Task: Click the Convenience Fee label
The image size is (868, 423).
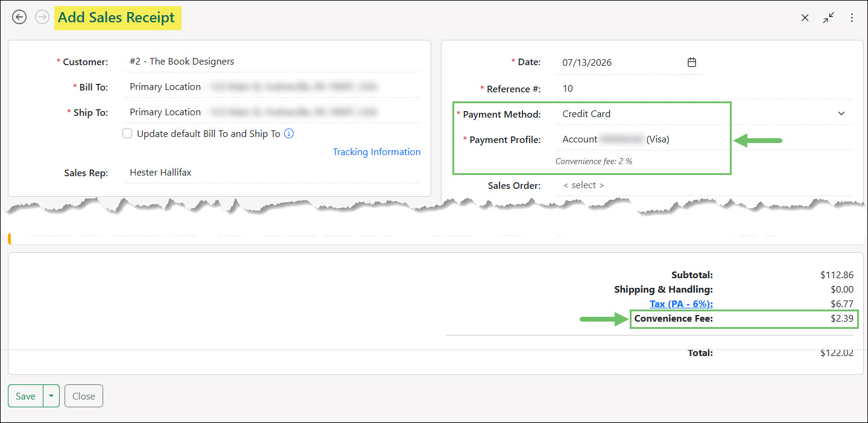Action: 674,319
